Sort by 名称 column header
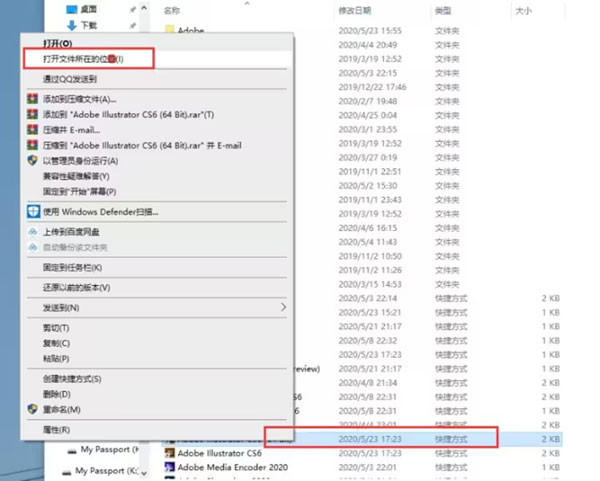This screenshot has height=481, width=600. [x=171, y=11]
